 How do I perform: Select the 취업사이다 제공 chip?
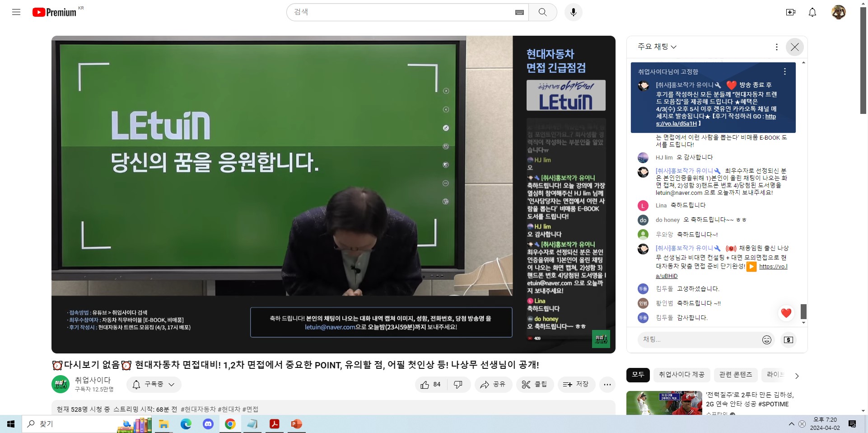coord(681,375)
